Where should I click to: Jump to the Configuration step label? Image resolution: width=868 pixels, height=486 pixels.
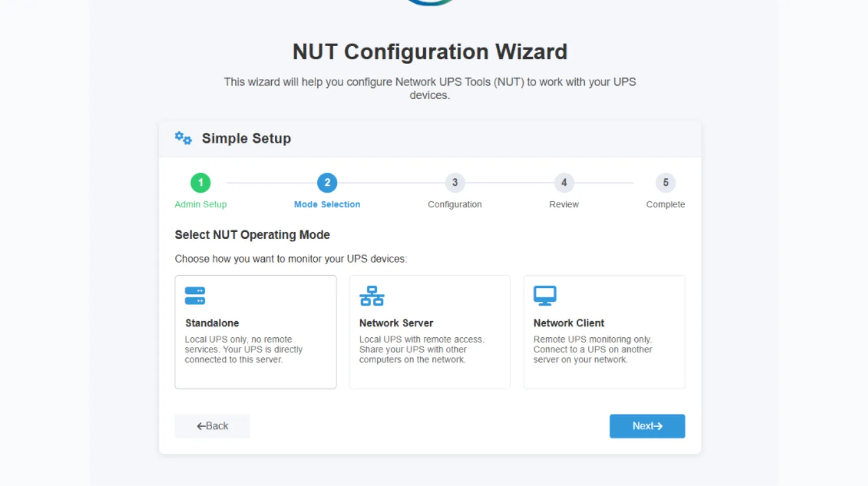tap(455, 204)
